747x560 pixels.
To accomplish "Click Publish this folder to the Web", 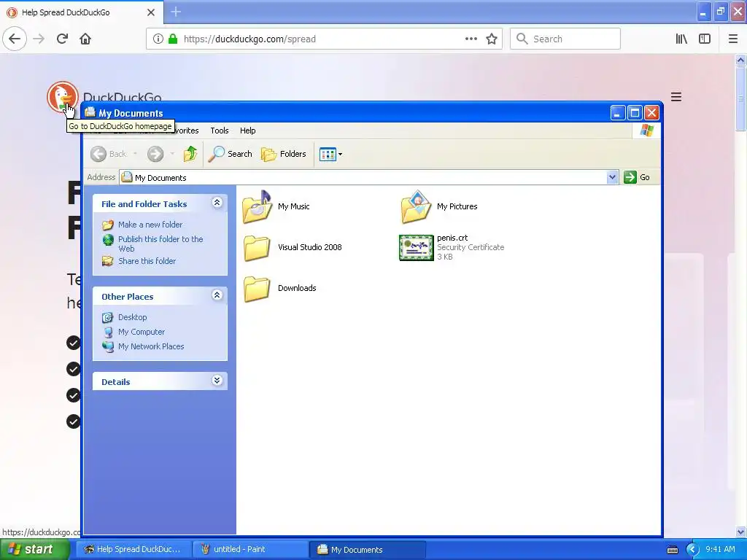I will pos(160,244).
